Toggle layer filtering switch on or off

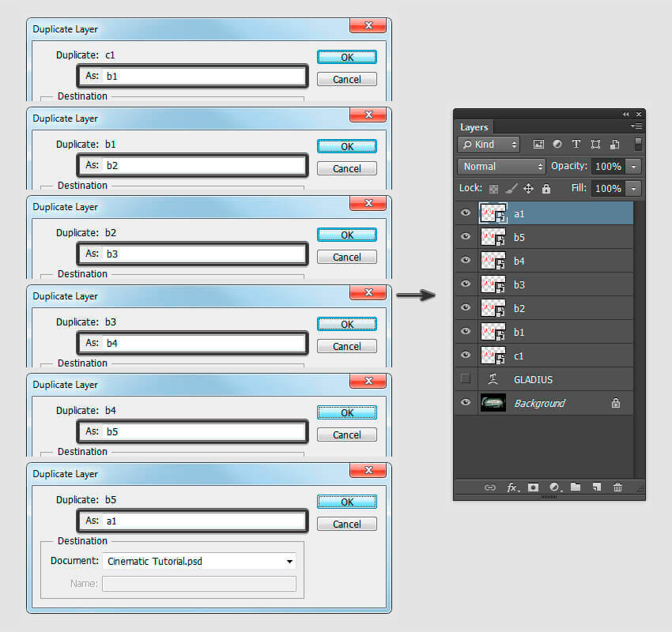pos(638,144)
